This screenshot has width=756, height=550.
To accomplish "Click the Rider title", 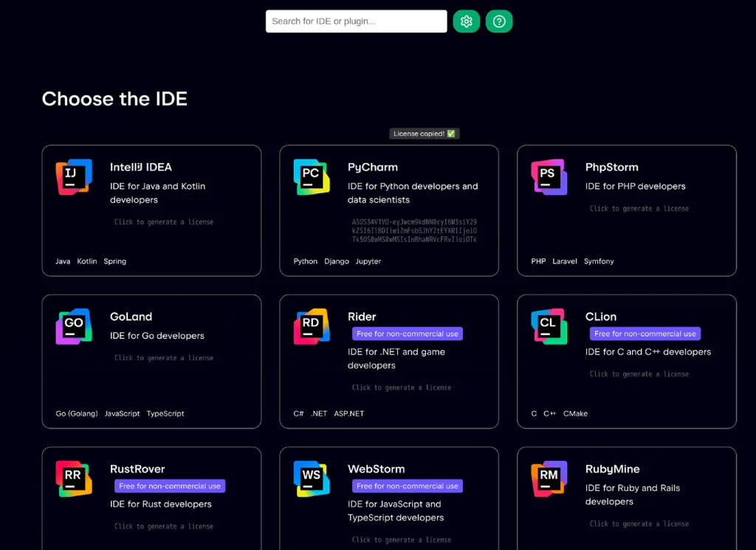I will 362,317.
